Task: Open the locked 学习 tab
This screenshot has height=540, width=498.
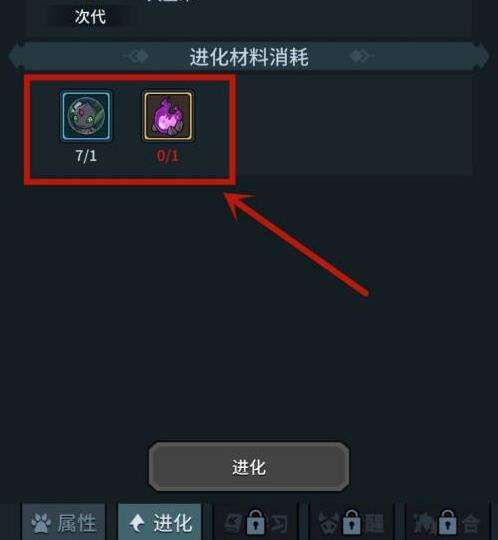Action: point(256,522)
